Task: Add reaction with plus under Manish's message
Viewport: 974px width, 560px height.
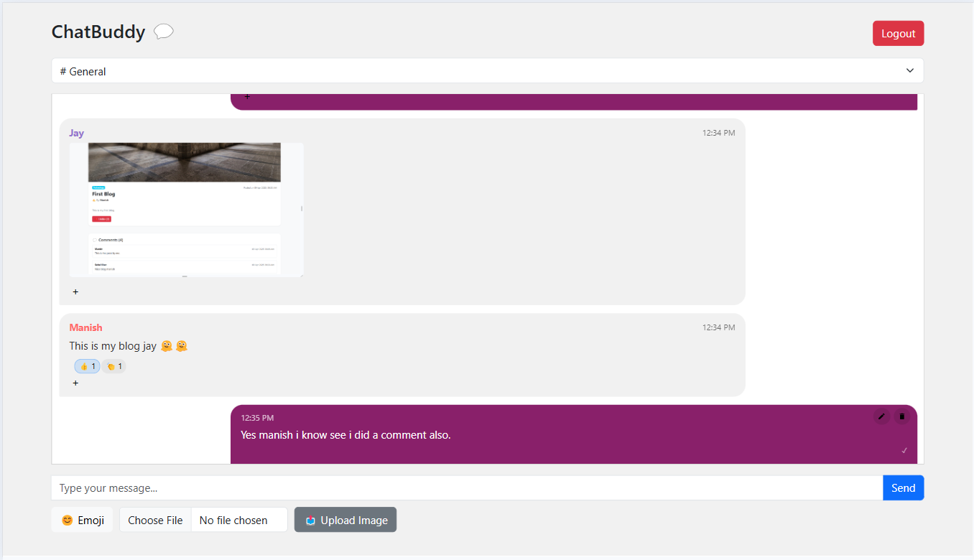Action: 75,383
